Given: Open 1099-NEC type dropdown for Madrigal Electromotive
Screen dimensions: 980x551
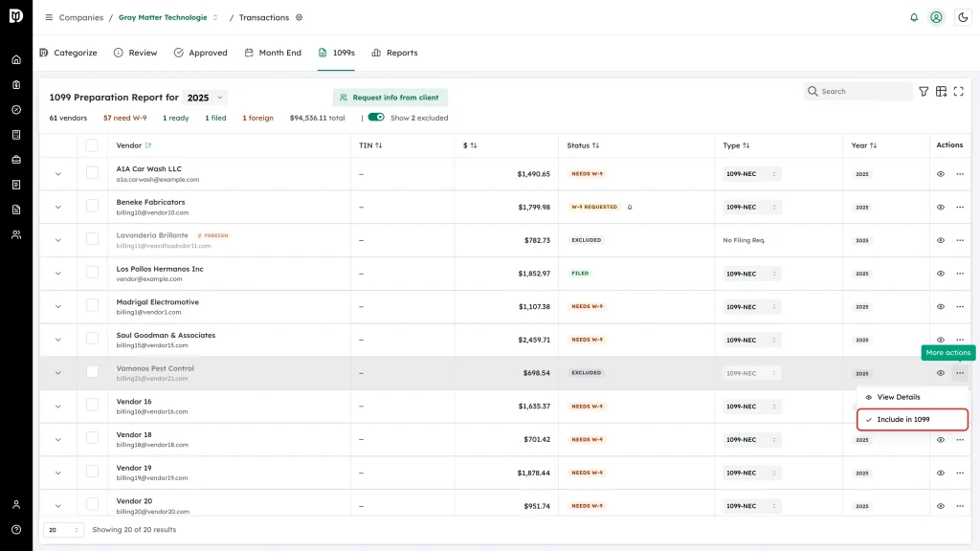Looking at the screenshot, I should pos(751,307).
